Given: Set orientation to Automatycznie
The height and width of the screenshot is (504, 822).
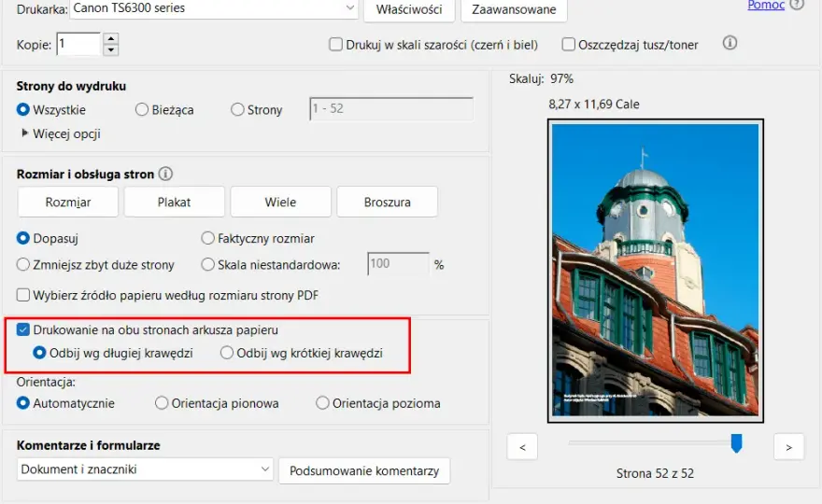Looking at the screenshot, I should coord(23,403).
